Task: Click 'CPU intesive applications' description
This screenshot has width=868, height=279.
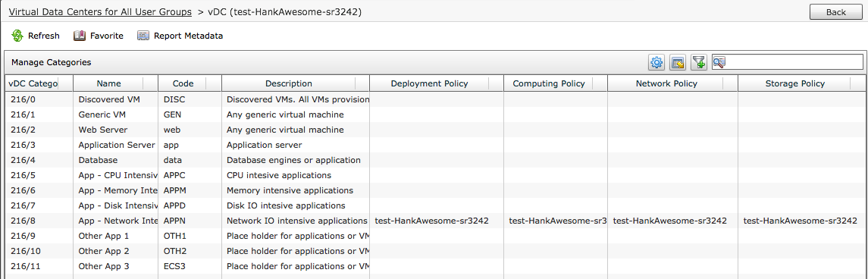Action: click(279, 175)
